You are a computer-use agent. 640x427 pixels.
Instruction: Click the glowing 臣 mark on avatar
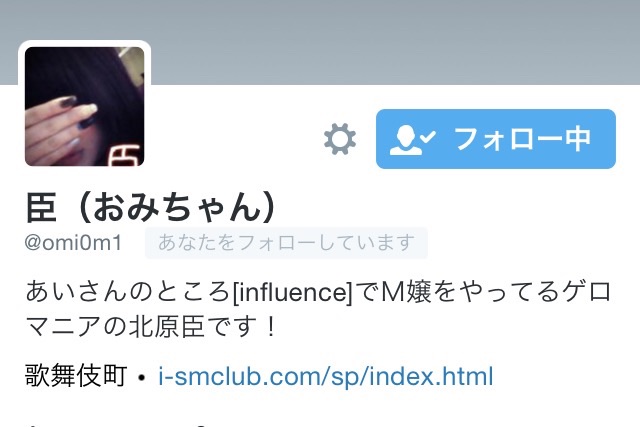126,155
